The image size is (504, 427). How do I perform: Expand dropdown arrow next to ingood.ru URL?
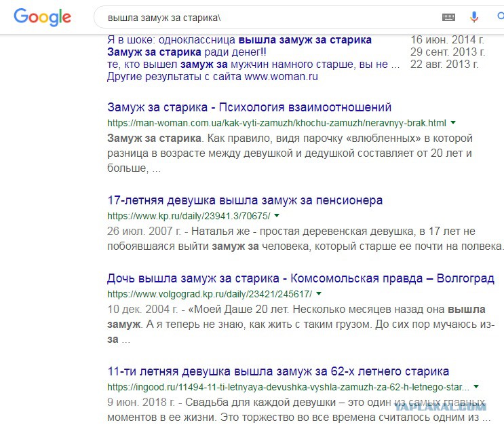tap(476, 387)
